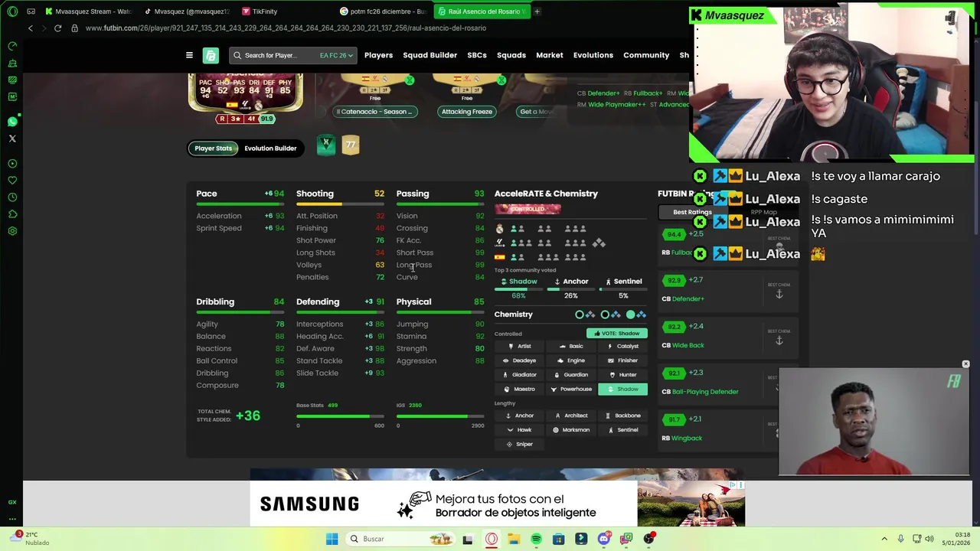
Task: Open the CB Wide Back rating card
Action: 727,336
